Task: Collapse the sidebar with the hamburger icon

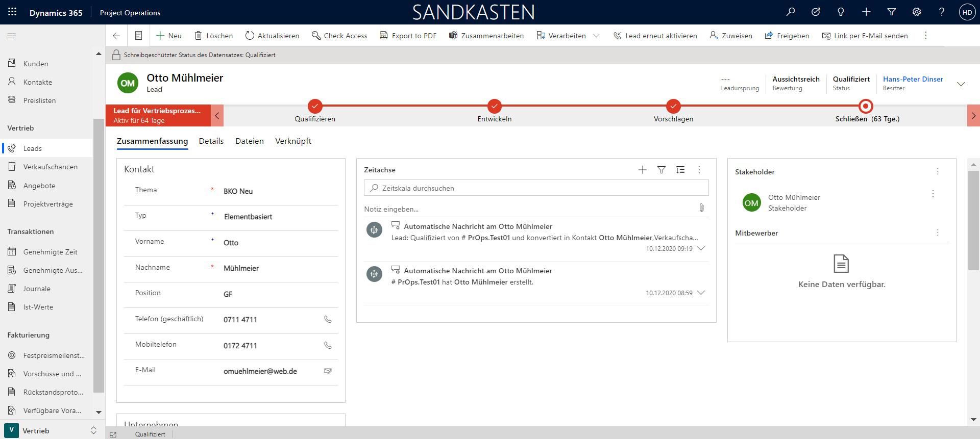Action: [x=12, y=36]
